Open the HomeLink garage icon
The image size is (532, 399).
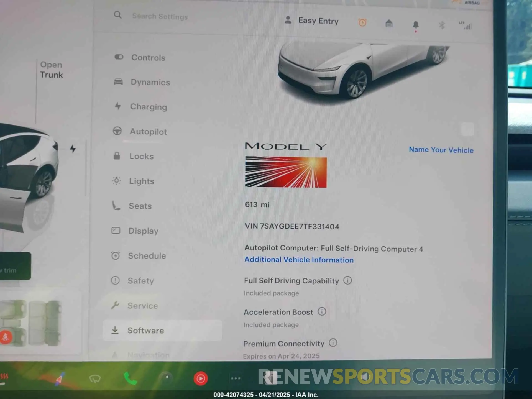click(x=389, y=24)
